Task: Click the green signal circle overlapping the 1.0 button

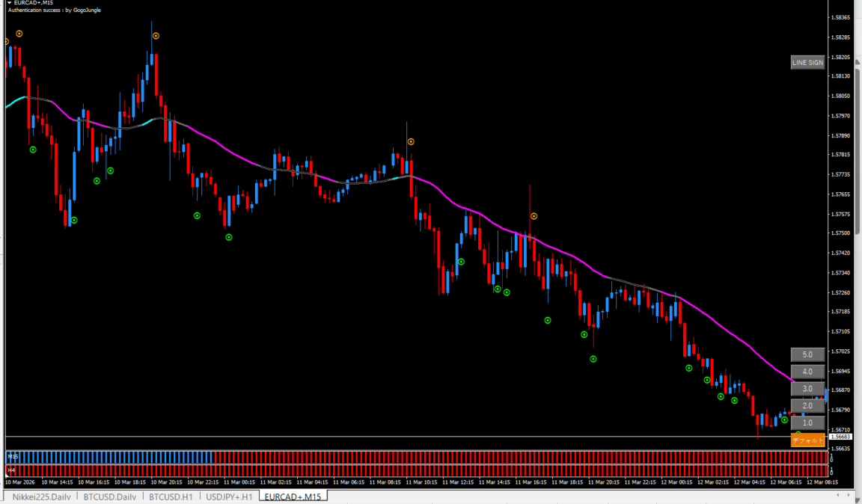Action: tap(784, 420)
